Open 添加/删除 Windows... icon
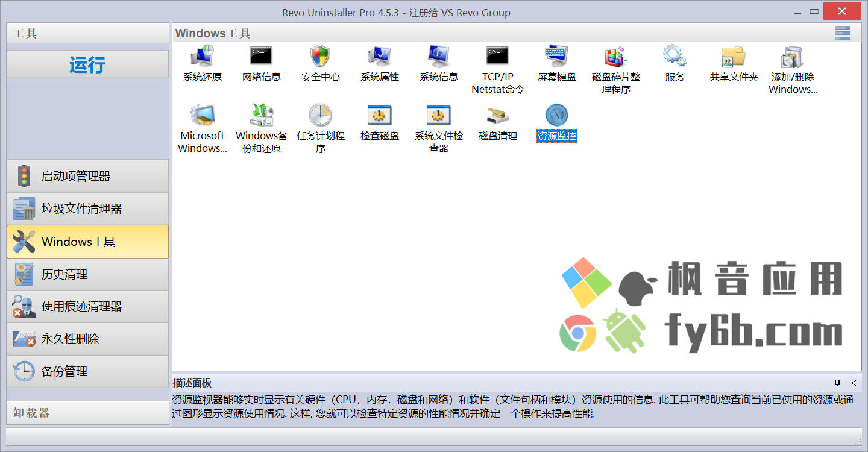The width and height of the screenshot is (868, 452). point(793,57)
